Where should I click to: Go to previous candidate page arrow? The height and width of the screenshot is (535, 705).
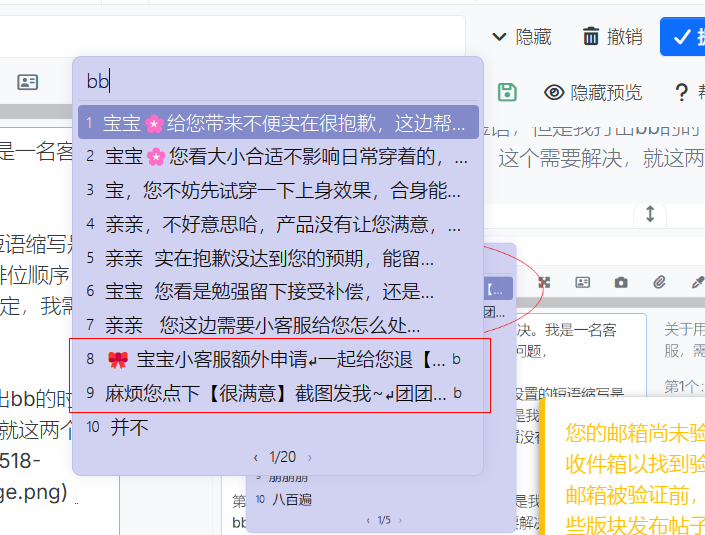(255, 458)
